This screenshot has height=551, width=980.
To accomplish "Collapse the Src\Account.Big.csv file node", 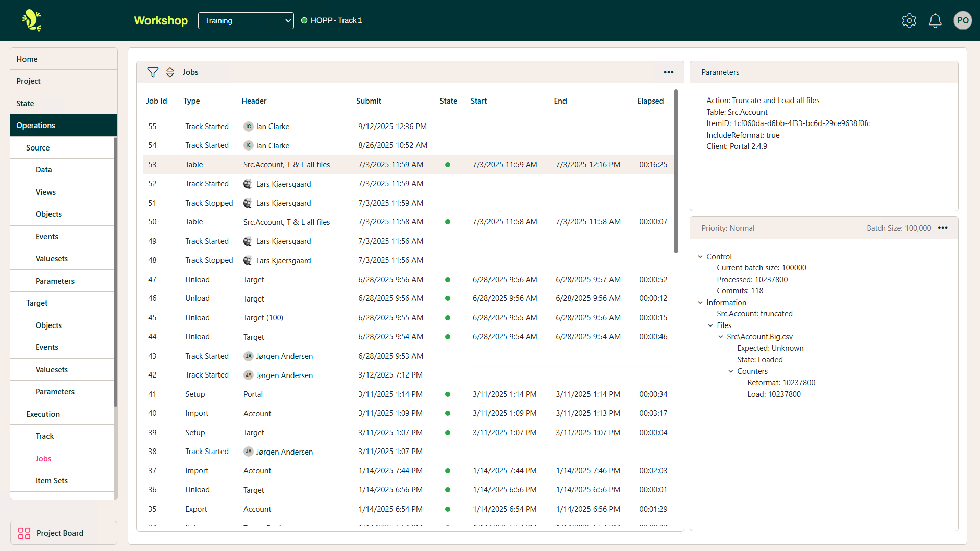I will [x=721, y=337].
